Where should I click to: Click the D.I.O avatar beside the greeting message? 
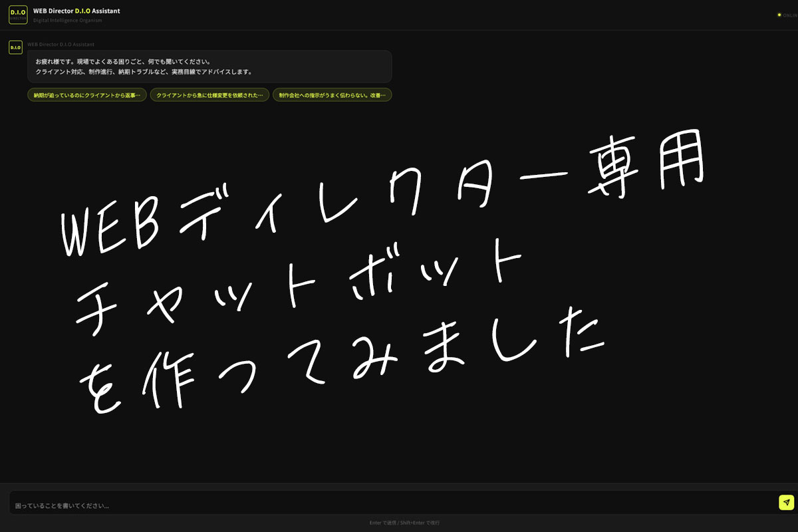(x=15, y=48)
